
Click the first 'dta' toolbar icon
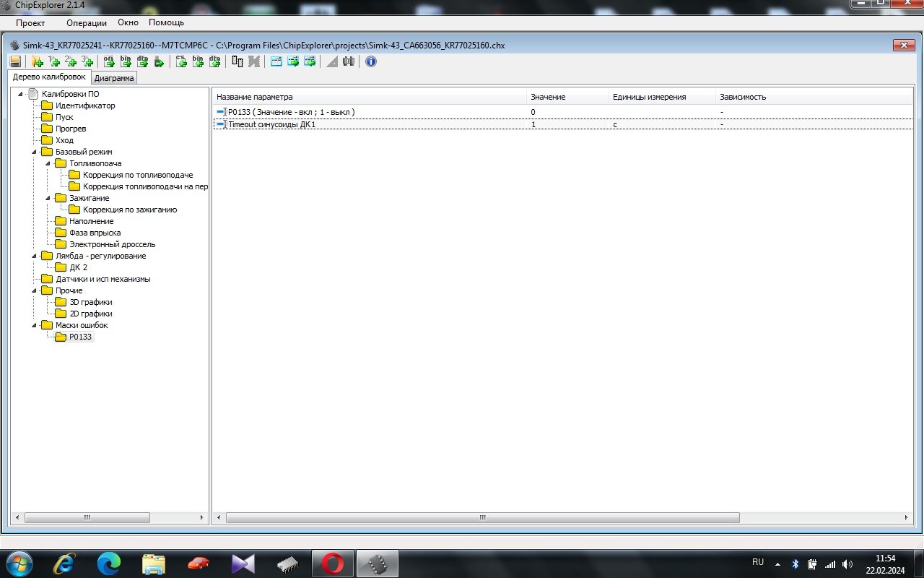(142, 62)
